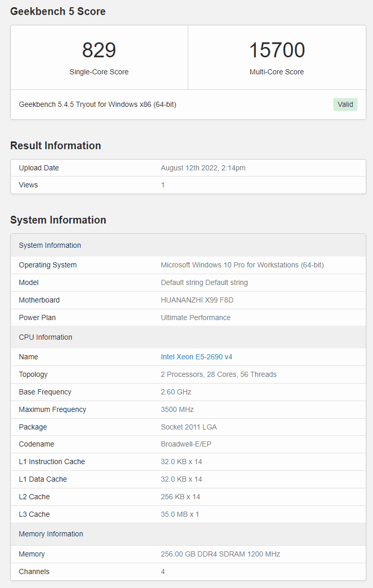
Task: Open the Intel Xeon E5-2690 v4 link
Action: pos(197,357)
